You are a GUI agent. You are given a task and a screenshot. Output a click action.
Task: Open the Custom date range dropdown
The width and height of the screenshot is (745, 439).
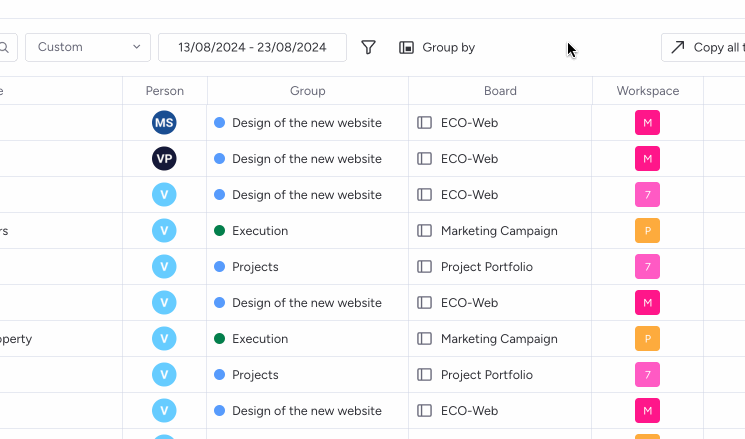point(88,48)
